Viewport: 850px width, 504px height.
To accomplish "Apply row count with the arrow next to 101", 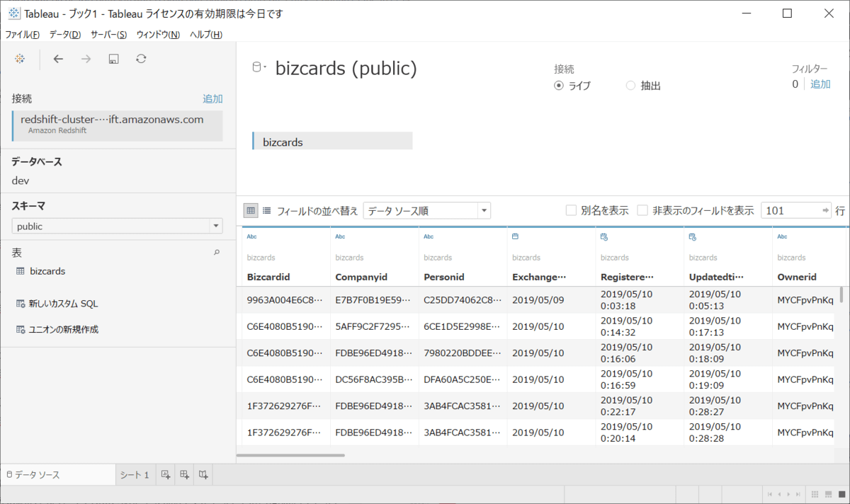I will point(826,210).
